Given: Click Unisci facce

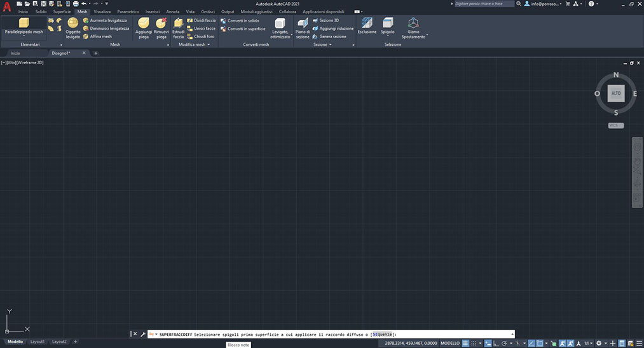Looking at the screenshot, I should point(202,29).
